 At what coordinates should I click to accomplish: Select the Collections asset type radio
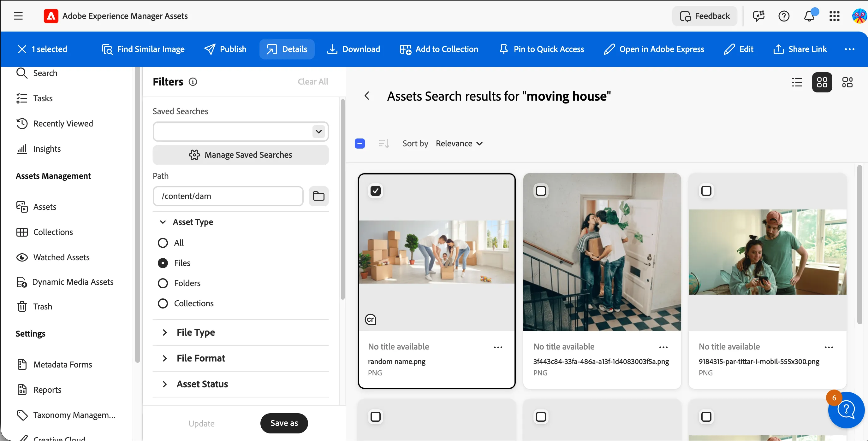163,303
